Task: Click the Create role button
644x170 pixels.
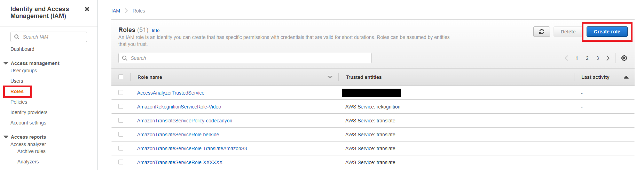Action: (x=607, y=32)
